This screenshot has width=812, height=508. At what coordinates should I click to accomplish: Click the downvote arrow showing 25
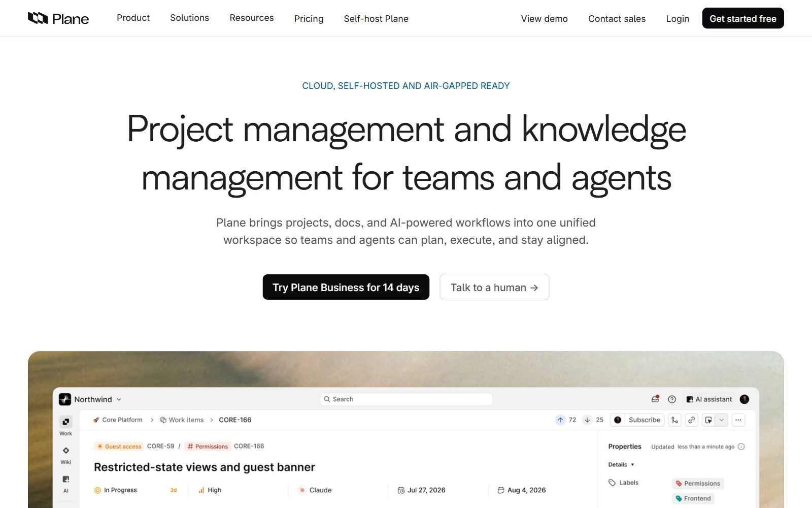587,420
